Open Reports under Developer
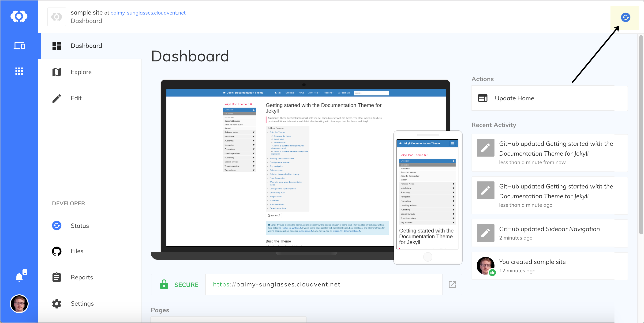644x323 pixels. [90, 277]
